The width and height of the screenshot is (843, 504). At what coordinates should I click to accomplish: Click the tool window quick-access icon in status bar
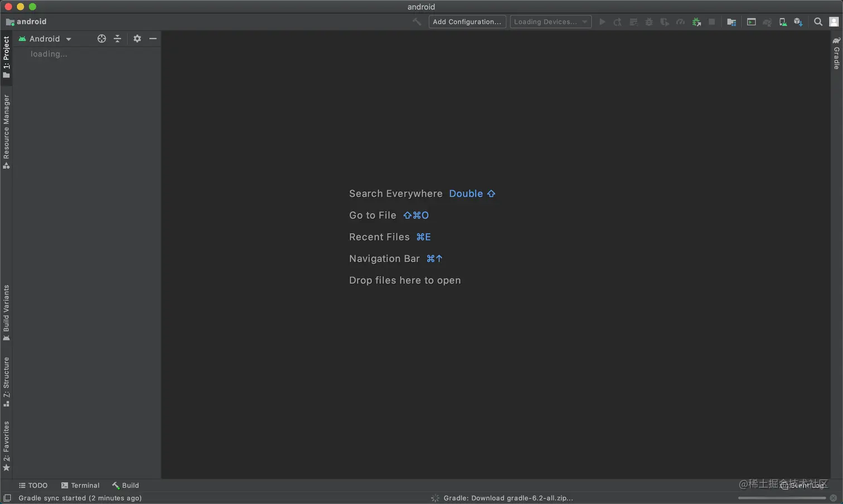pyautogui.click(x=7, y=498)
